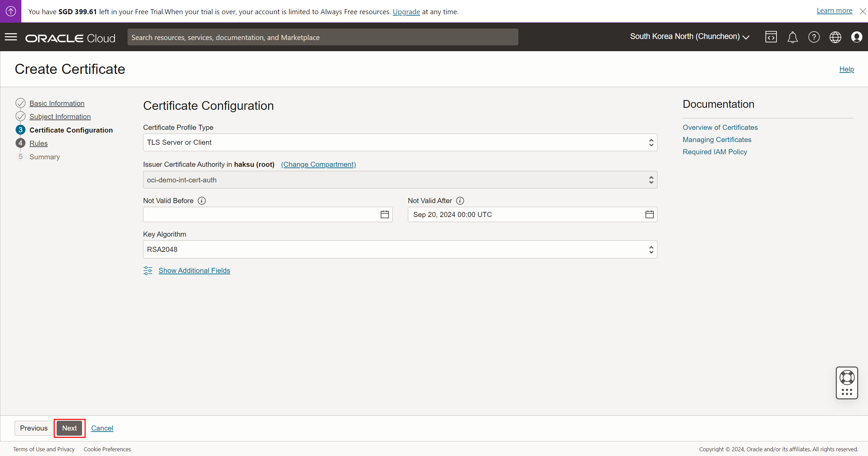Open the region selector South Korea North
This screenshot has width=868, height=456.
click(x=689, y=37)
